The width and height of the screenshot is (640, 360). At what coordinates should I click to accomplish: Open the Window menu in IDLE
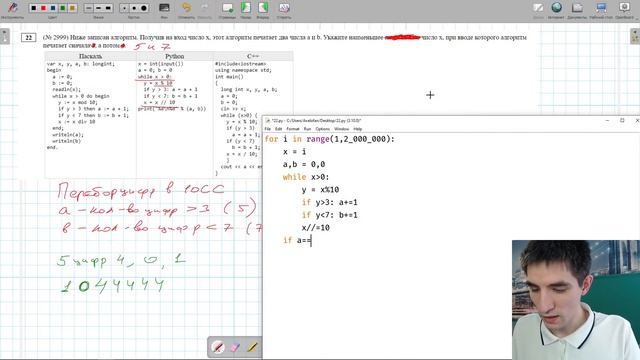click(341, 129)
